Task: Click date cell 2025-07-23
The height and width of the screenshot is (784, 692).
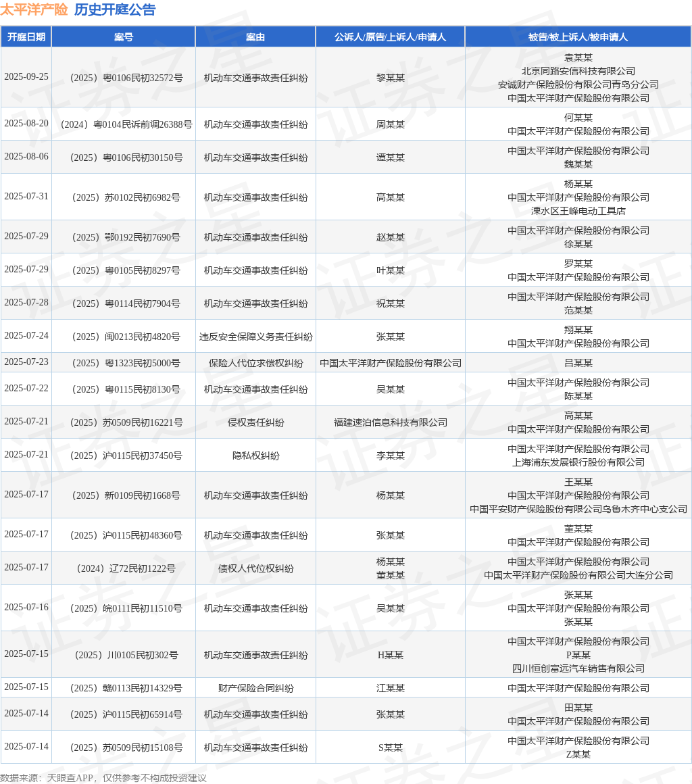Action: coord(26,362)
